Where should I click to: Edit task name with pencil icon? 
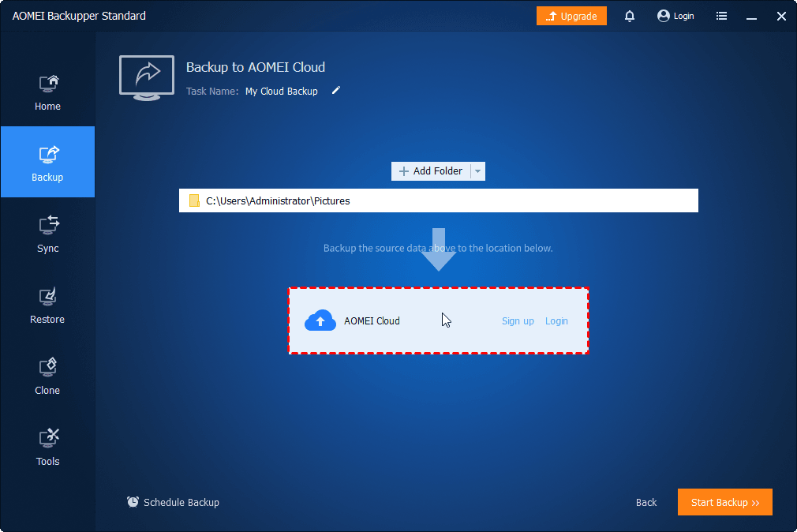point(336,91)
